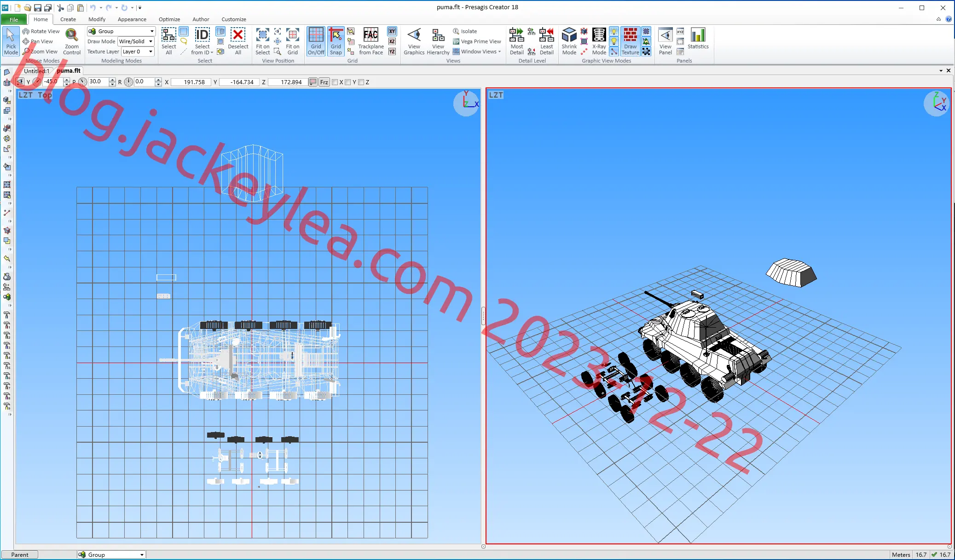Open the Draw Mode Wire/Solid dropdown

150,41
